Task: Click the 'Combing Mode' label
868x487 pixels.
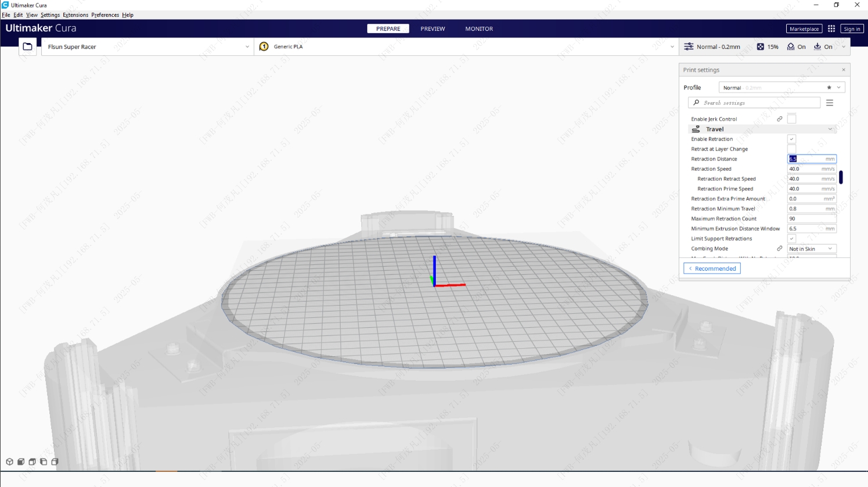Action: point(709,249)
